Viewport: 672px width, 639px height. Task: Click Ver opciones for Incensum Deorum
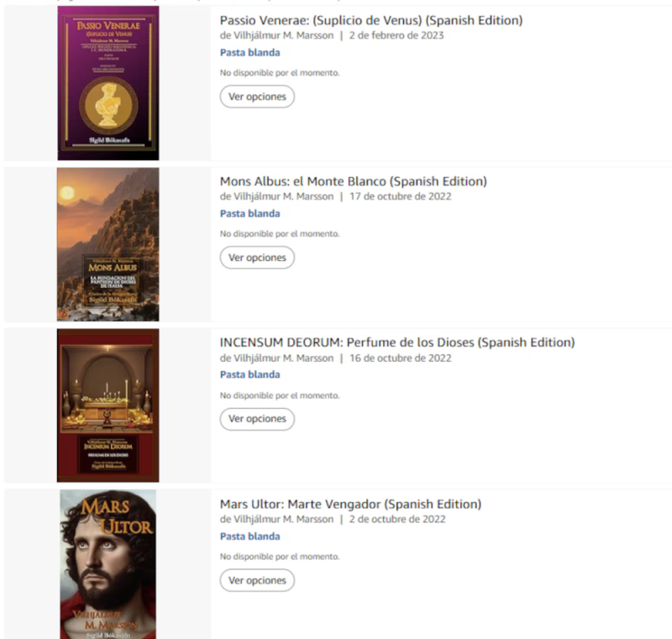click(257, 419)
